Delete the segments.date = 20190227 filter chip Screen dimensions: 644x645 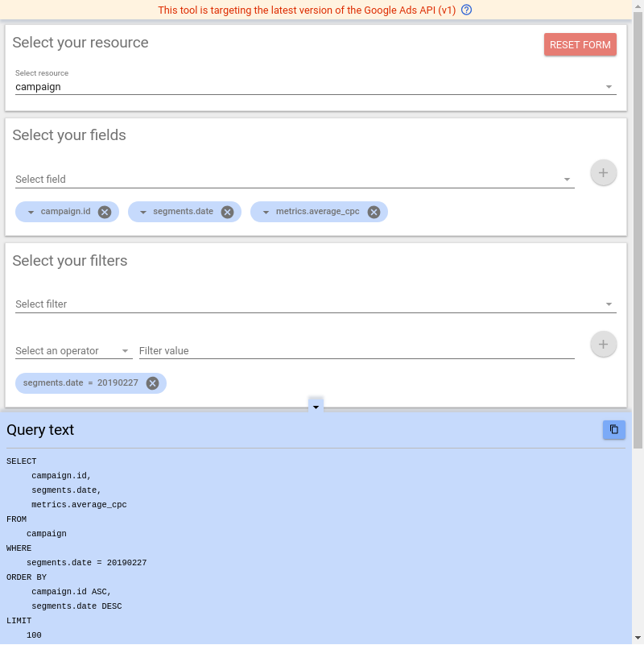[x=152, y=382]
